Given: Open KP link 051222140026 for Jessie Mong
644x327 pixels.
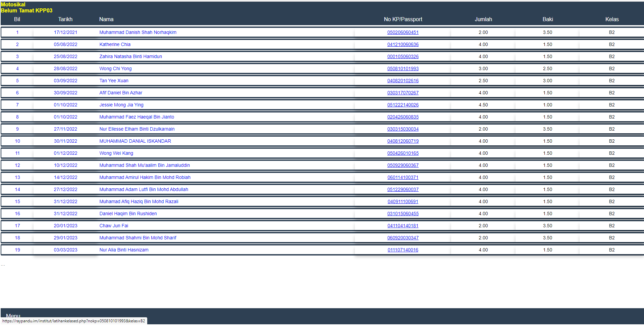Looking at the screenshot, I should pos(403,105).
